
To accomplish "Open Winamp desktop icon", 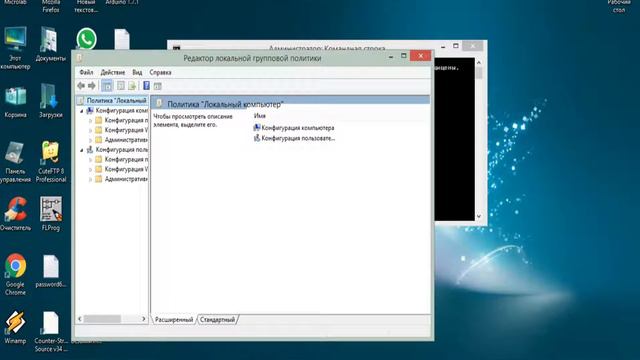I will click(x=16, y=327).
